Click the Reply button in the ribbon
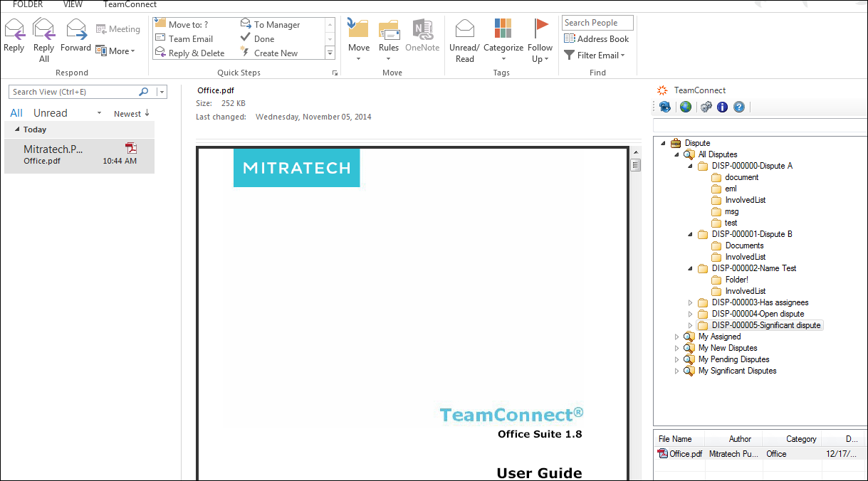The width and height of the screenshot is (868, 481). 14,37
